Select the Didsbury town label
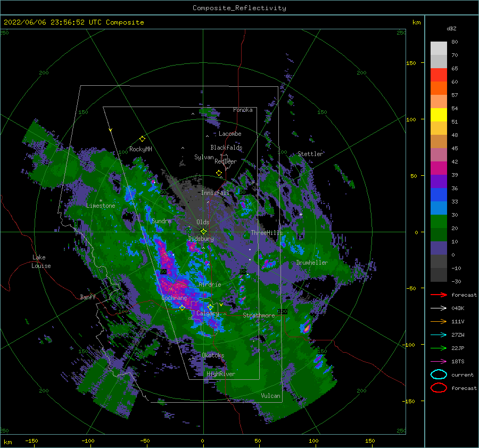The height and width of the screenshot is (448, 479). pos(201,239)
